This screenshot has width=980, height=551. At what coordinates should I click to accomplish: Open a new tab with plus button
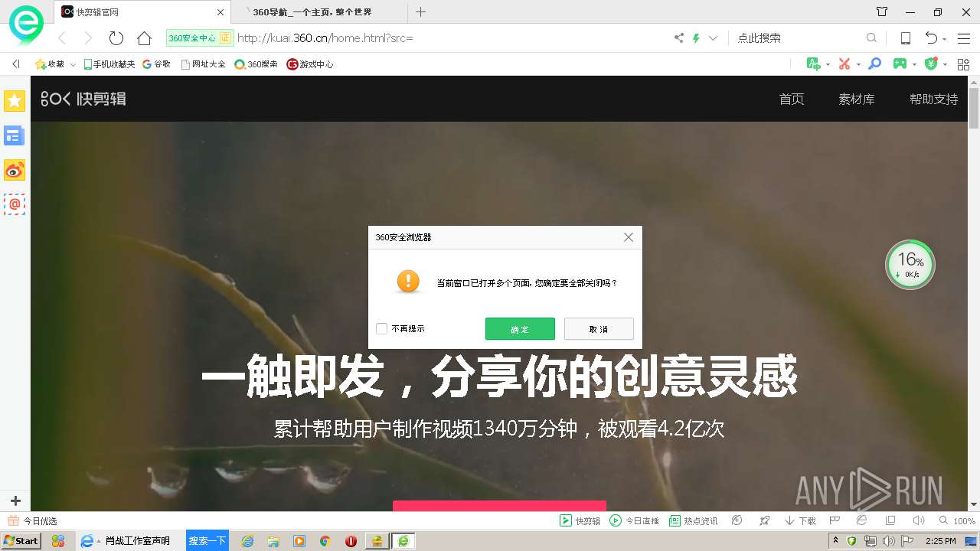[x=420, y=12]
